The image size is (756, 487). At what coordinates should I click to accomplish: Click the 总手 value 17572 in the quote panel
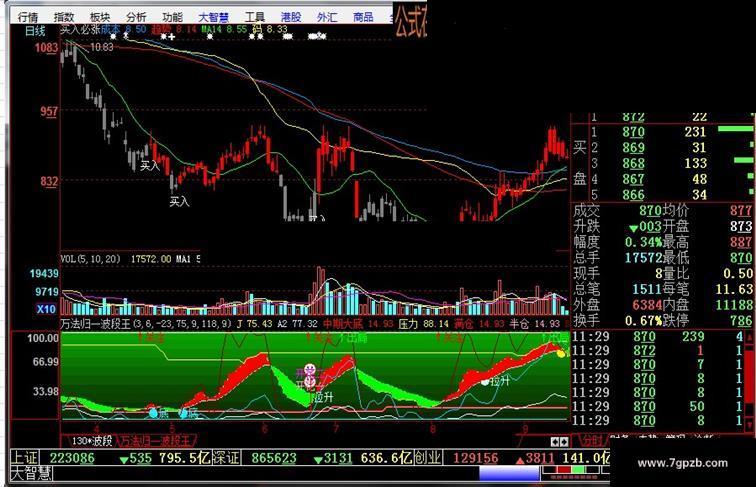pos(644,257)
